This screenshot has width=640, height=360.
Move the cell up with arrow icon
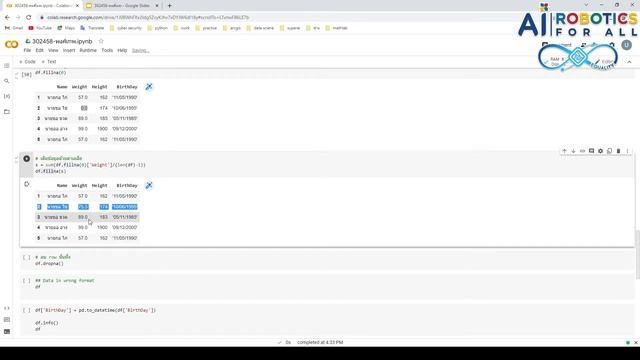coord(564,151)
